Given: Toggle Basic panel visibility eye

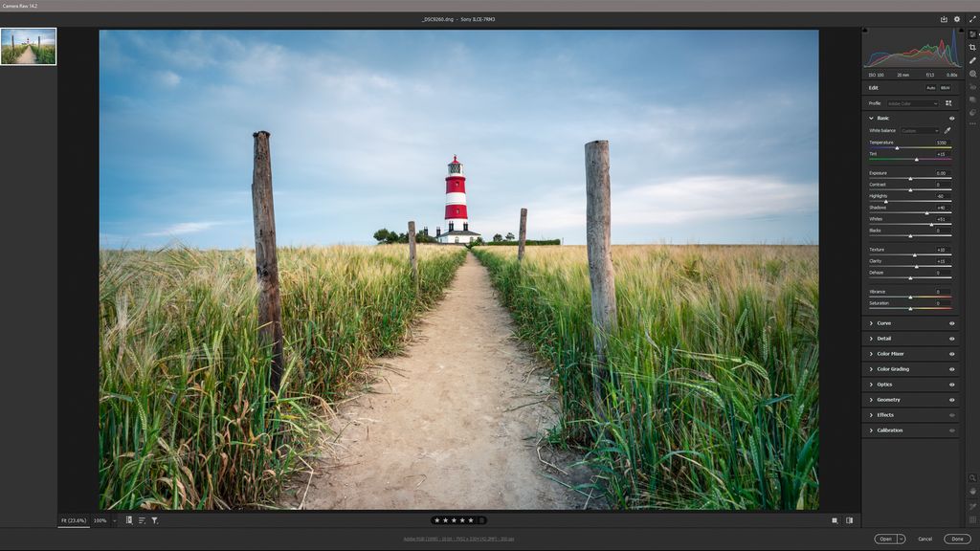Looking at the screenshot, I should (x=949, y=118).
